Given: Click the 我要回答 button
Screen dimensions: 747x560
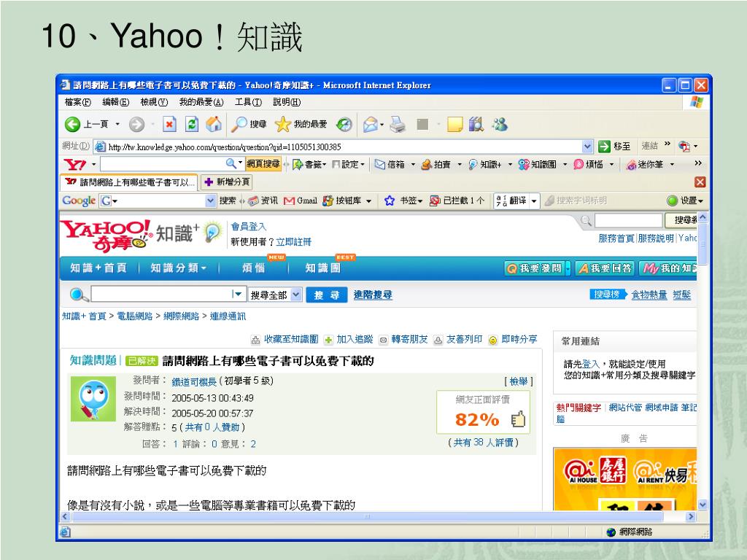Looking at the screenshot, I should (x=604, y=268).
